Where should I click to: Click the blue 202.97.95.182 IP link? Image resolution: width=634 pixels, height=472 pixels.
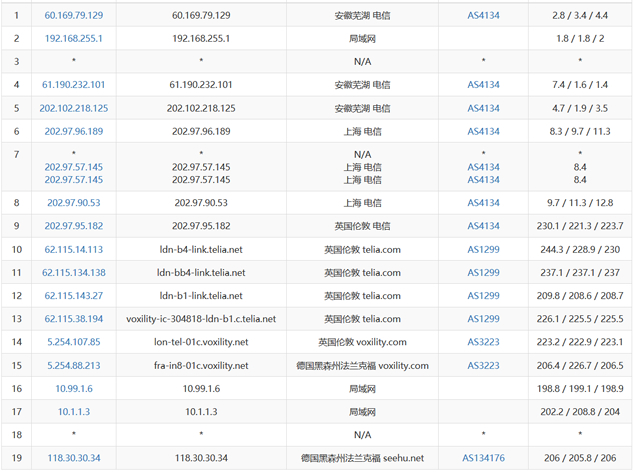tap(74, 226)
